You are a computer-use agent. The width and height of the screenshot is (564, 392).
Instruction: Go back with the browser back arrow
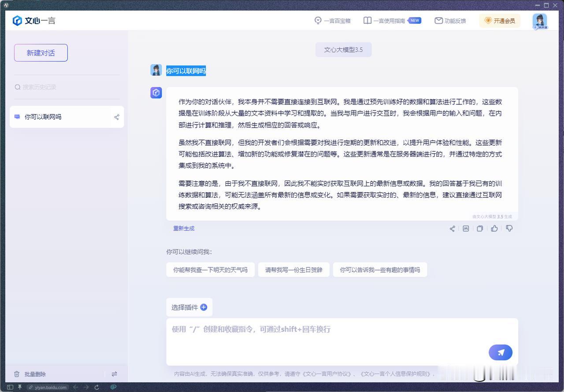point(76,387)
